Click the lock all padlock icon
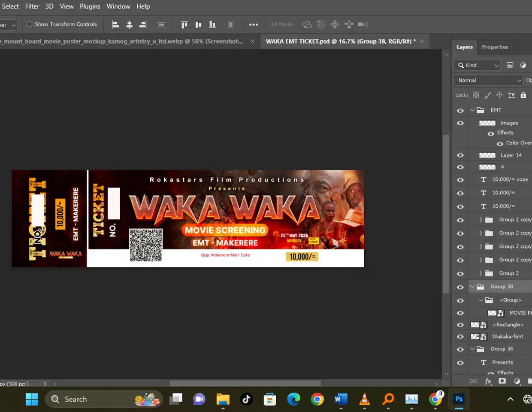The width and height of the screenshot is (532, 412). pyautogui.click(x=523, y=95)
